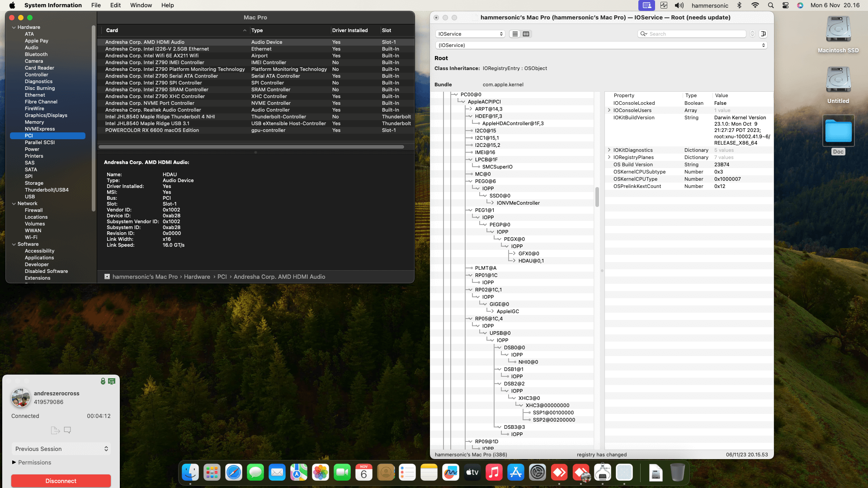868x488 pixels.
Task: Expand the IOKitDiagnostics property dictionary
Action: click(x=609, y=150)
